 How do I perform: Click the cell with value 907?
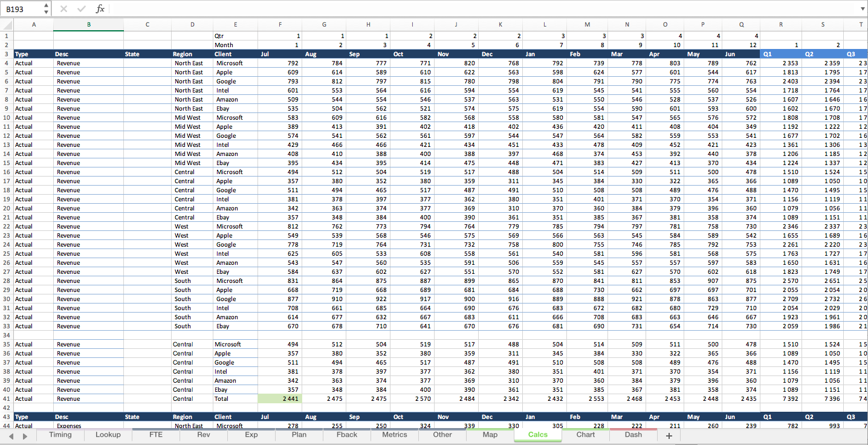pyautogui.click(x=702, y=281)
